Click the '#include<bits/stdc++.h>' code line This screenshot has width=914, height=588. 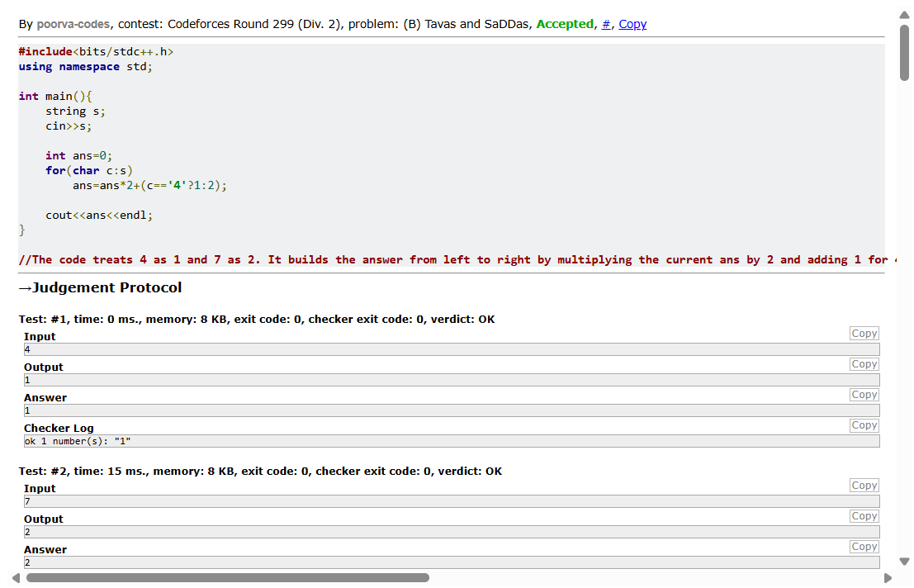tap(96, 52)
